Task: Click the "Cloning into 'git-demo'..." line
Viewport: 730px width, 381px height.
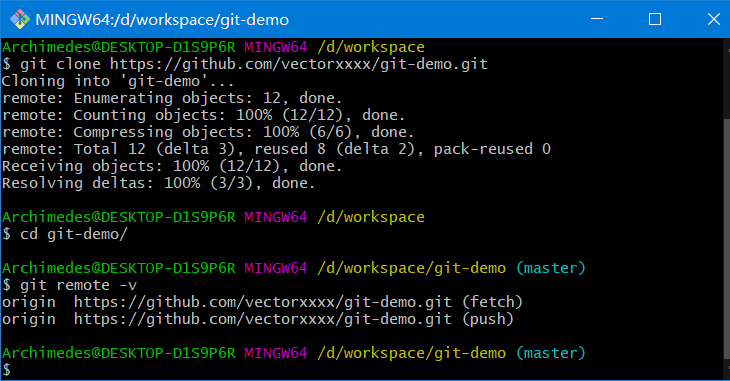Action: pyautogui.click(x=118, y=81)
